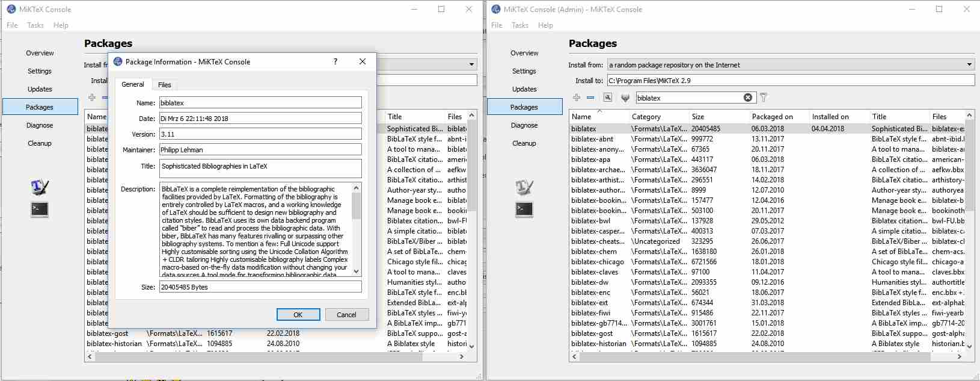The width and height of the screenshot is (980, 381).
Task: Select General tab in Package Information dialog
Action: tap(133, 84)
